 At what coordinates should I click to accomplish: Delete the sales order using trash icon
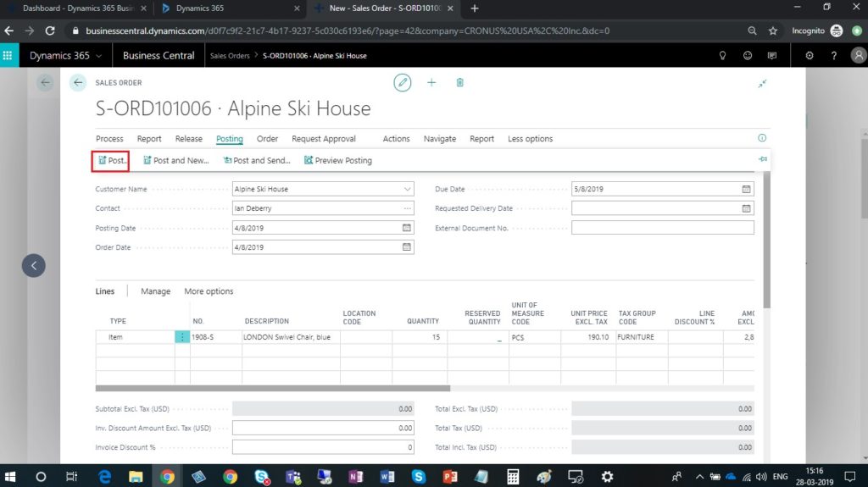459,82
